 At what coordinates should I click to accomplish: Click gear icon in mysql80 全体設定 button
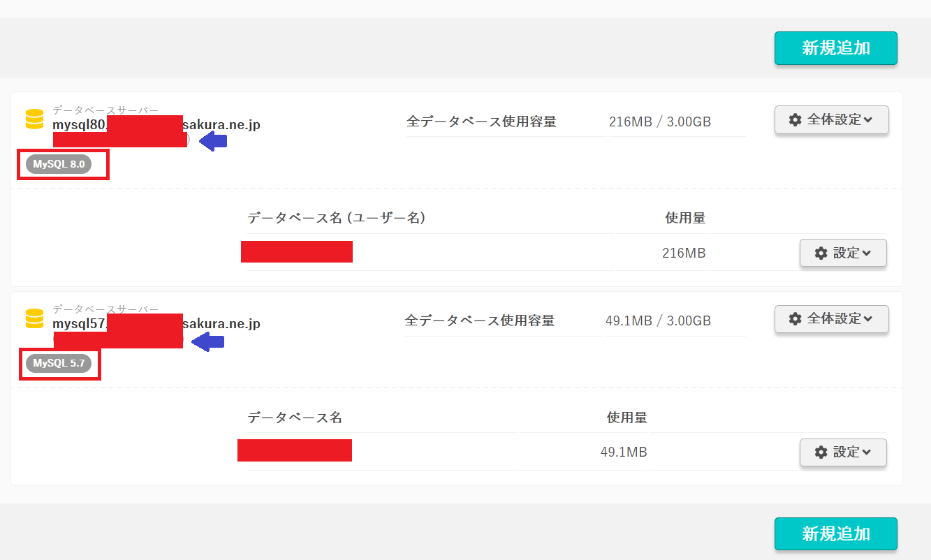tap(795, 120)
